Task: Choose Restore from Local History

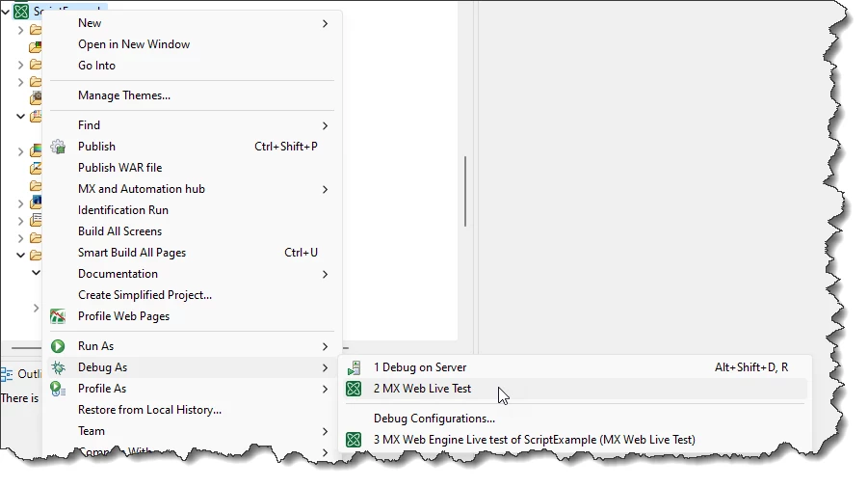Action: [x=192, y=410]
